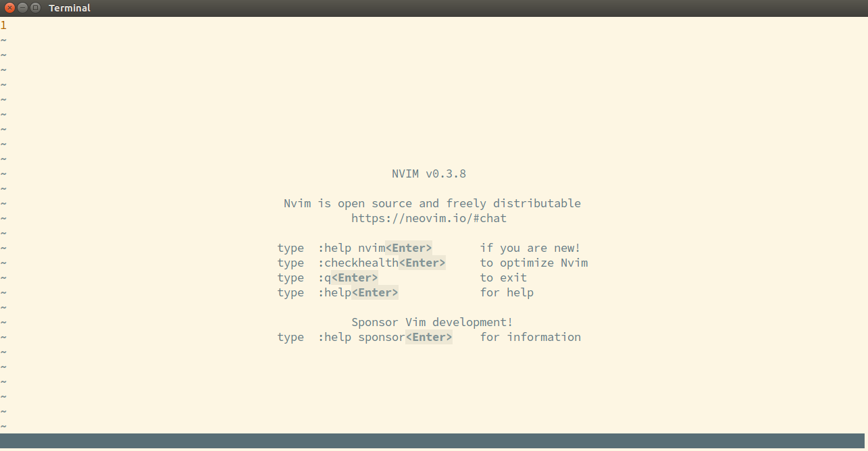Click the 'to optimize Nvim' description
This screenshot has width=868, height=451.
pos(534,263)
